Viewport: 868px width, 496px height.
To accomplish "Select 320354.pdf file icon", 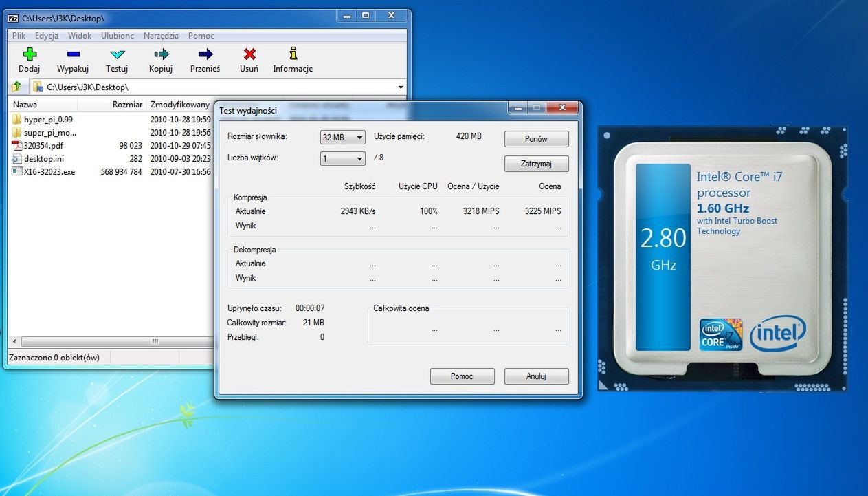I will point(17,145).
